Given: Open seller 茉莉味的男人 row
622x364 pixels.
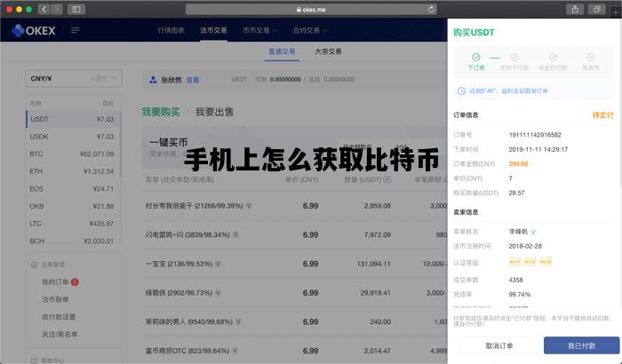Looking at the screenshot, I should coord(296,321).
